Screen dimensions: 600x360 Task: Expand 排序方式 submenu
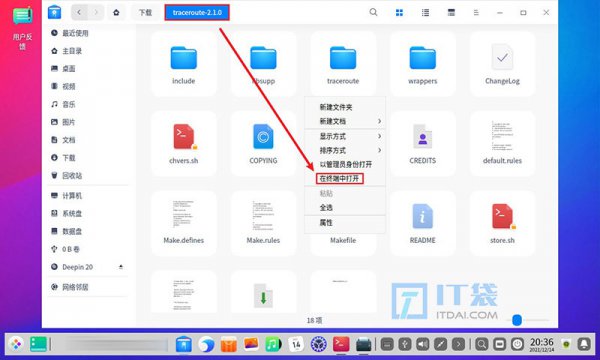click(x=345, y=150)
